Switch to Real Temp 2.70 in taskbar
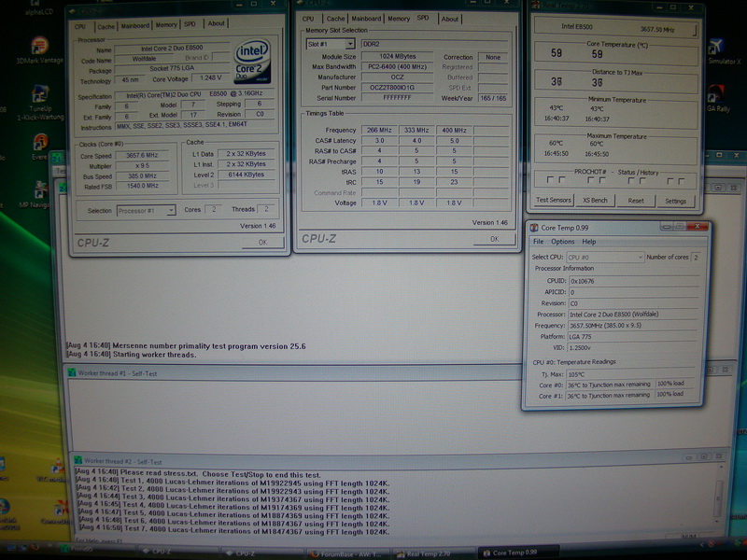This screenshot has width=747, height=560. [x=424, y=553]
